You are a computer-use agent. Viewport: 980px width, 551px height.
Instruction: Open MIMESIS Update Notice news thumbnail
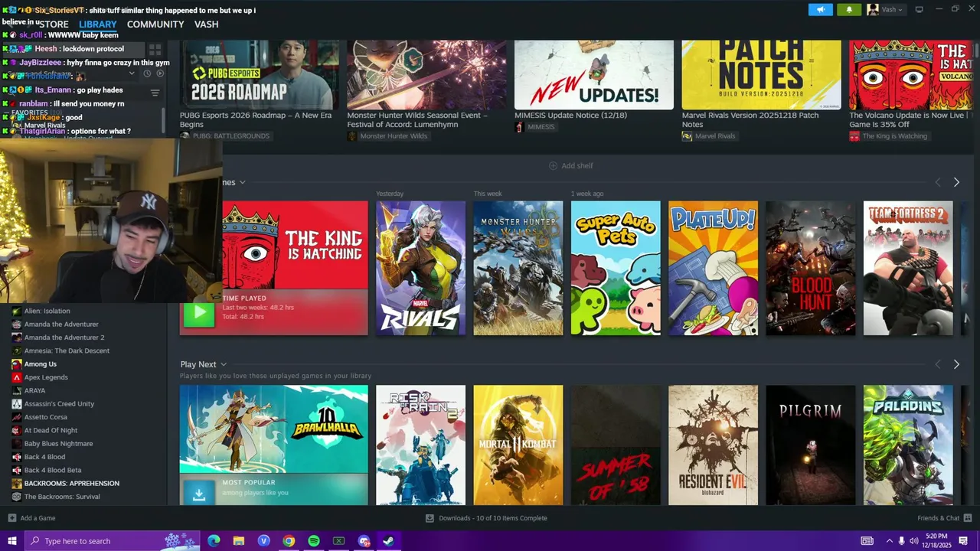(594, 75)
